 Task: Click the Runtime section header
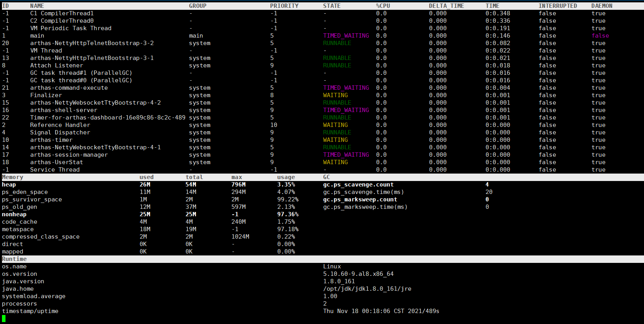(x=14, y=259)
